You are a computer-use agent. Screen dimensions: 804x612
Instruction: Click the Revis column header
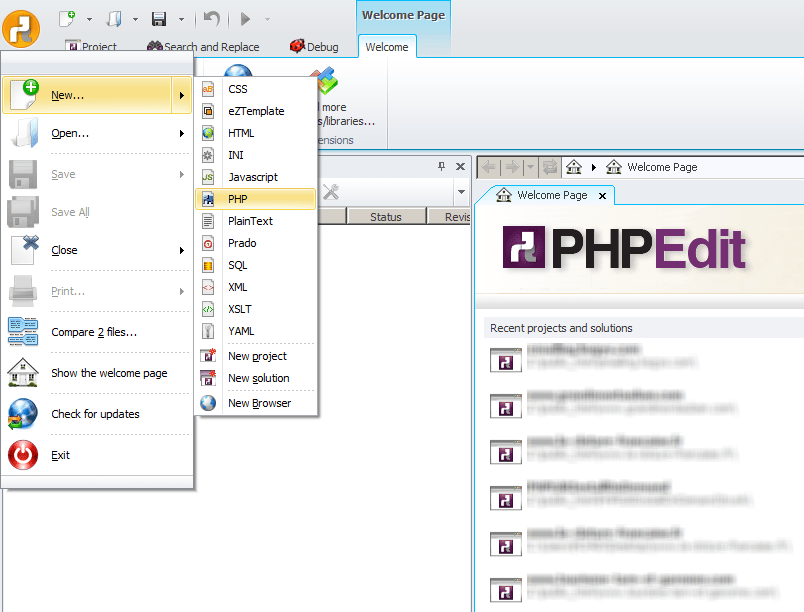[x=449, y=217]
